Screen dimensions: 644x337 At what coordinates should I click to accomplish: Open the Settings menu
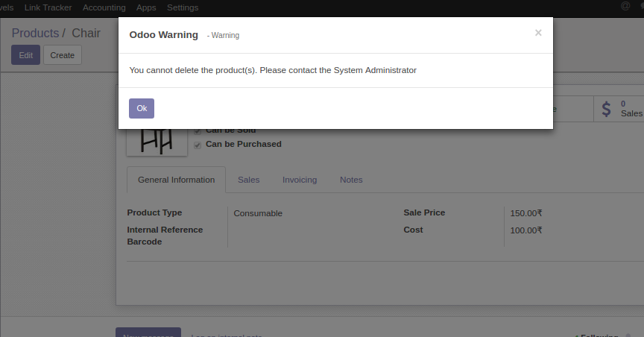[183, 7]
